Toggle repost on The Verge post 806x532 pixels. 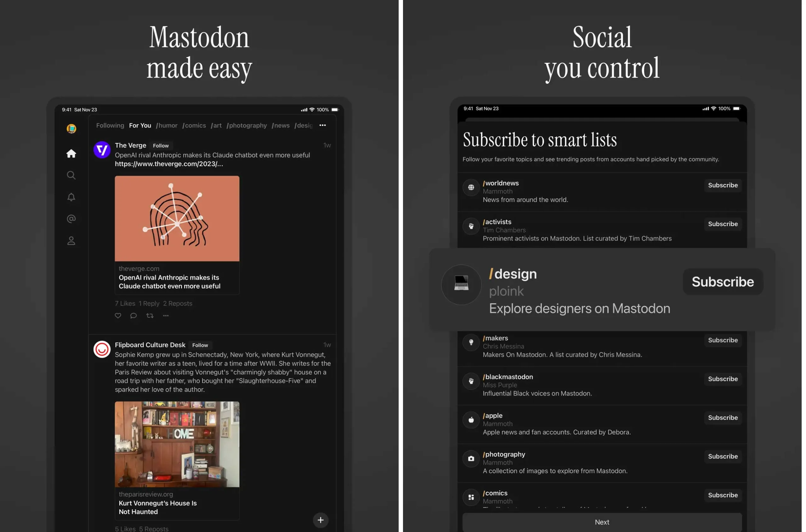point(150,316)
